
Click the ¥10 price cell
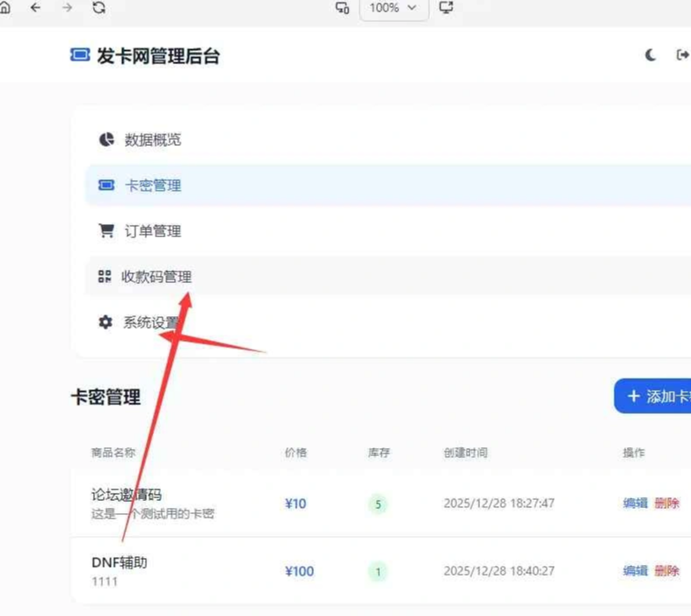tap(295, 504)
